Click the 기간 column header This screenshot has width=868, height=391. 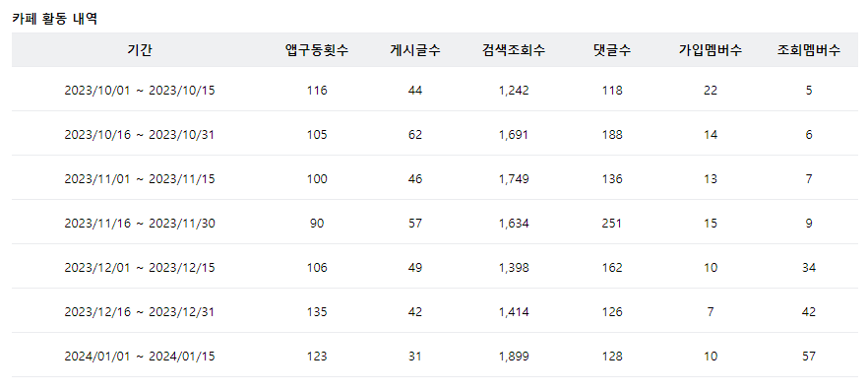pos(140,50)
